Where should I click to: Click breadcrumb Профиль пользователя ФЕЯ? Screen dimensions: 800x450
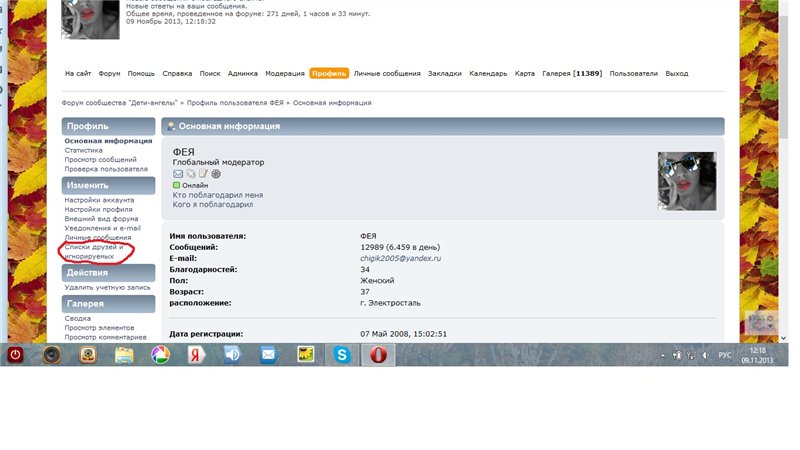click(x=235, y=103)
